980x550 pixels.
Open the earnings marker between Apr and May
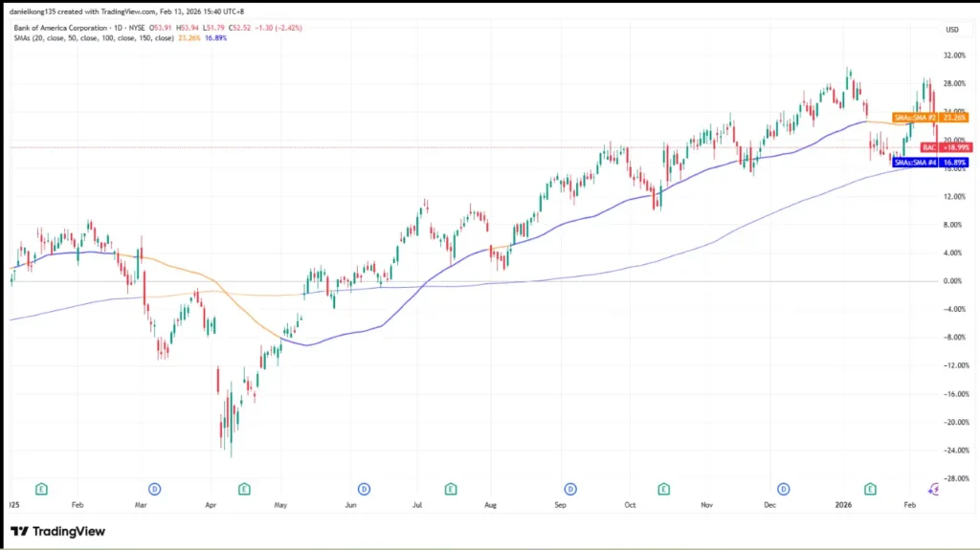[244, 489]
